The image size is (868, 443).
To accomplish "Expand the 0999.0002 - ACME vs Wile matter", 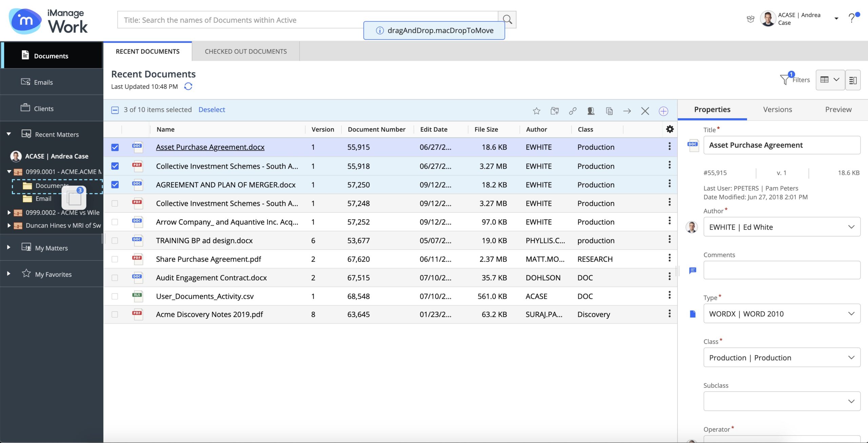I will point(9,213).
